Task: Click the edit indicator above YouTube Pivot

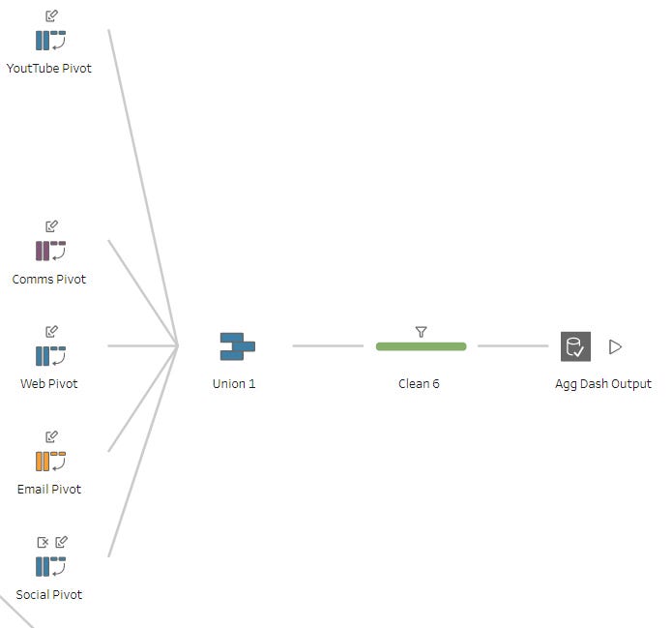Action: click(51, 15)
